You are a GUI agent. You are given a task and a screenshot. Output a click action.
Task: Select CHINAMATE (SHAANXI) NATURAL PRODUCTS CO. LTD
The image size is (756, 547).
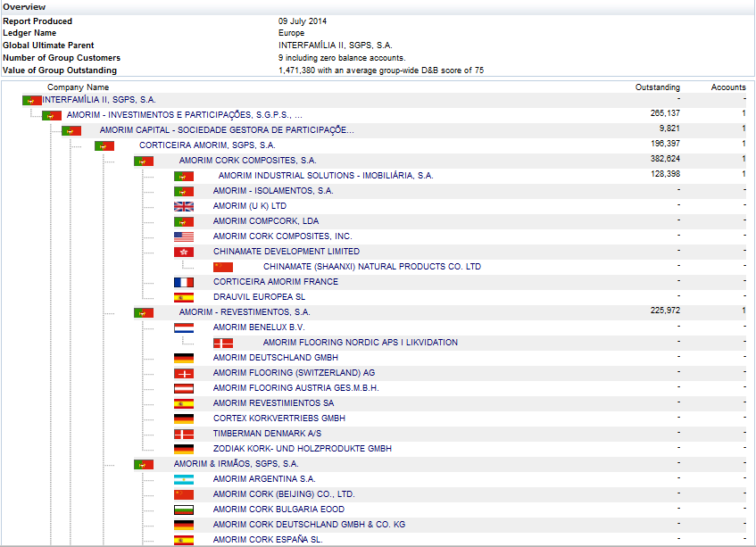click(x=372, y=267)
